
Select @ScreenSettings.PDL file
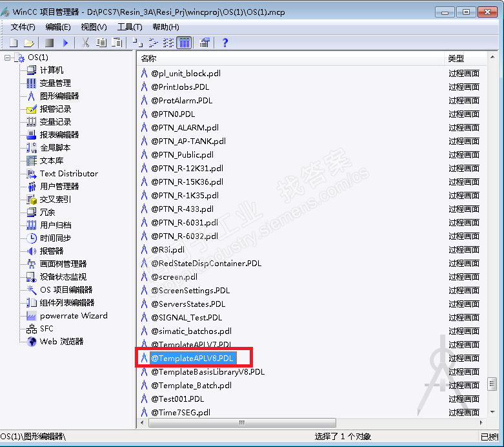coord(190,291)
